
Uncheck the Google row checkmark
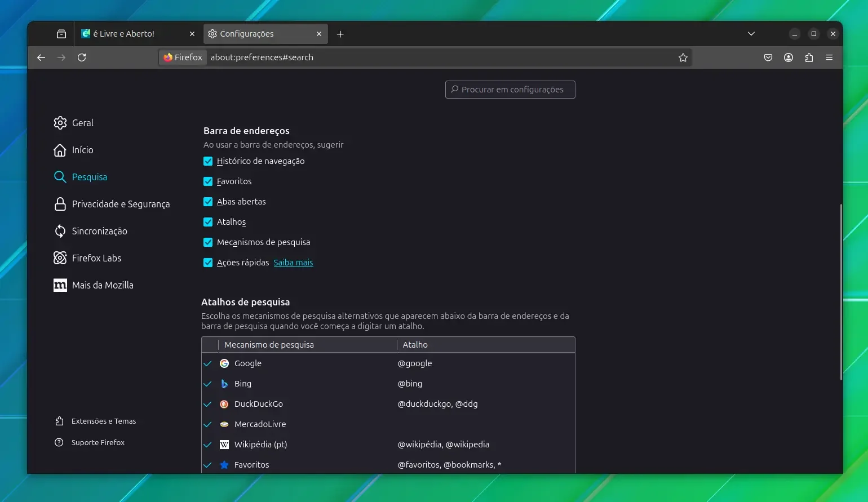coord(207,363)
